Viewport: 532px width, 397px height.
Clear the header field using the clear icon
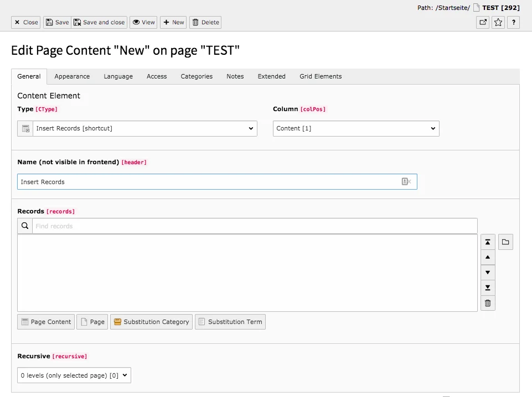[406, 181]
